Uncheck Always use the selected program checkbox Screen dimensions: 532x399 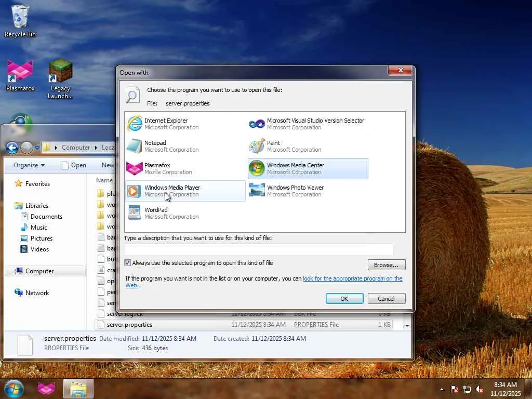pyautogui.click(x=128, y=263)
